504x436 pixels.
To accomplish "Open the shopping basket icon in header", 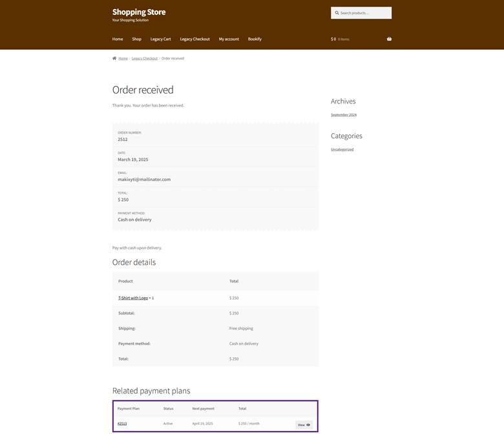I will click(x=389, y=39).
